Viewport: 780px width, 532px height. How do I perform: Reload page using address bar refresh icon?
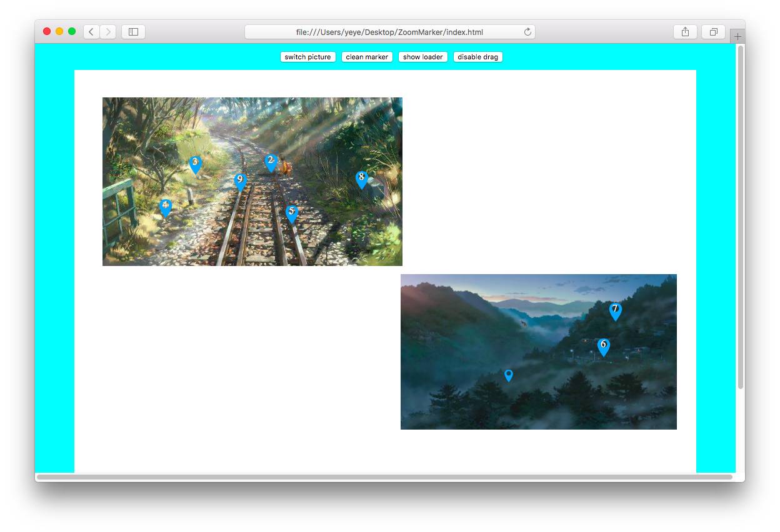527,32
